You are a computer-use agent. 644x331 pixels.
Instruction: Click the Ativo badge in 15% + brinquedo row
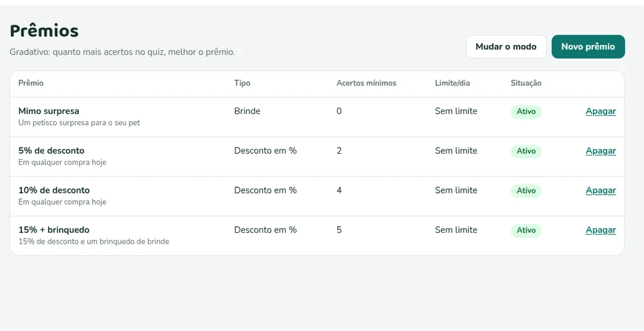(x=526, y=230)
